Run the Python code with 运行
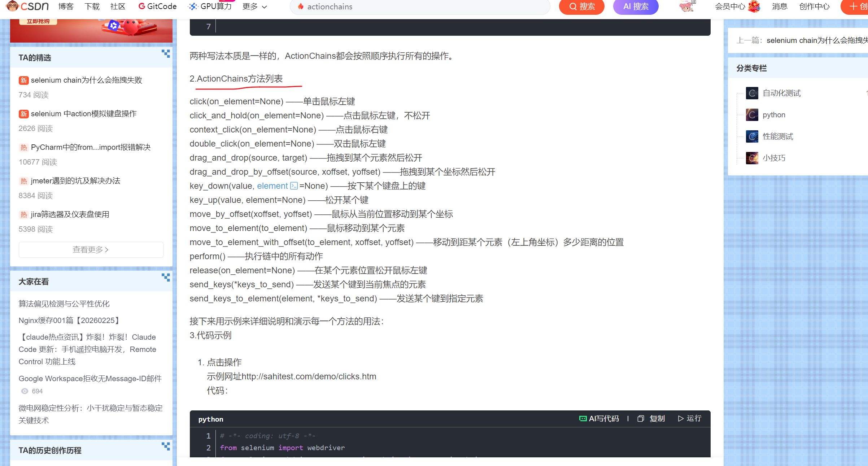 coord(689,418)
